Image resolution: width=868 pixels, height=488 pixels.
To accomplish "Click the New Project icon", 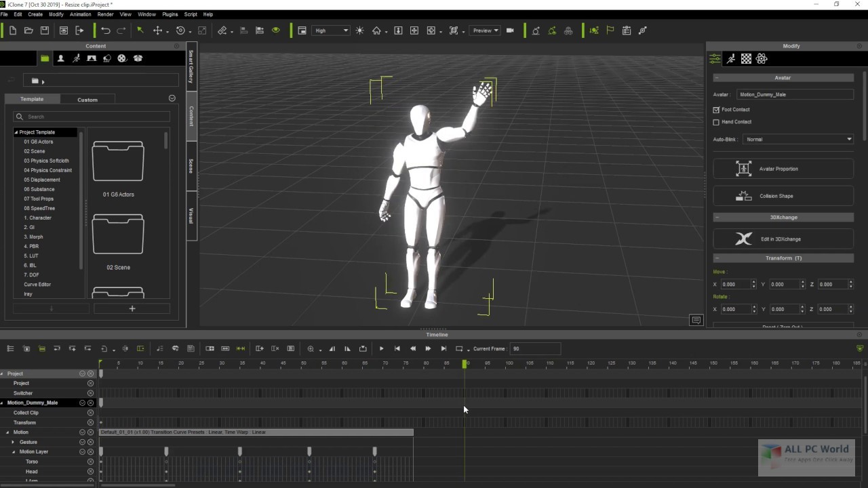I will point(12,30).
